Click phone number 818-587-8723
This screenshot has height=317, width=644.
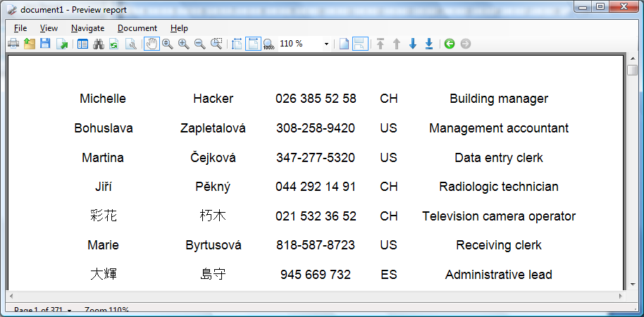point(316,246)
